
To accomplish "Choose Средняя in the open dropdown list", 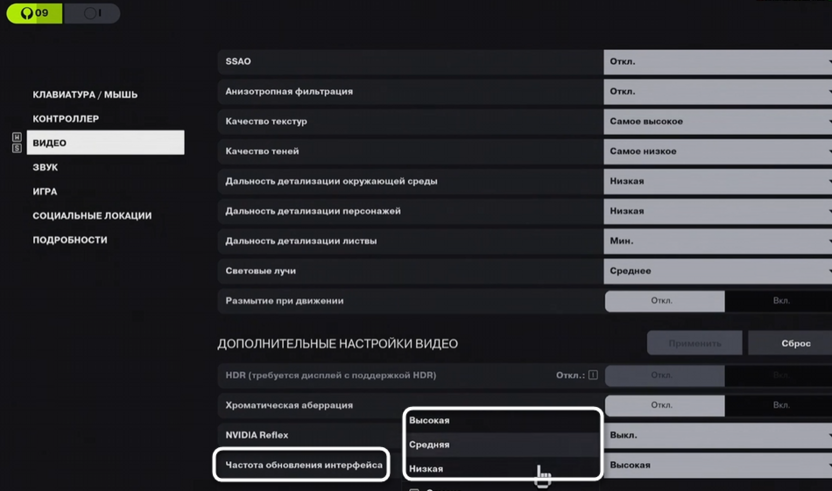I will [x=502, y=445].
